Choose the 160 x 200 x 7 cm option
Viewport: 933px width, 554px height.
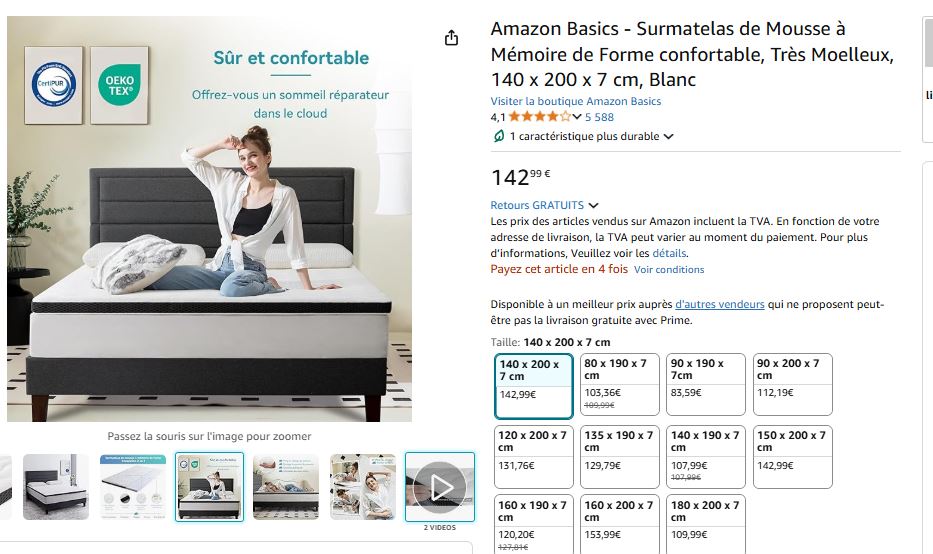coord(619,524)
